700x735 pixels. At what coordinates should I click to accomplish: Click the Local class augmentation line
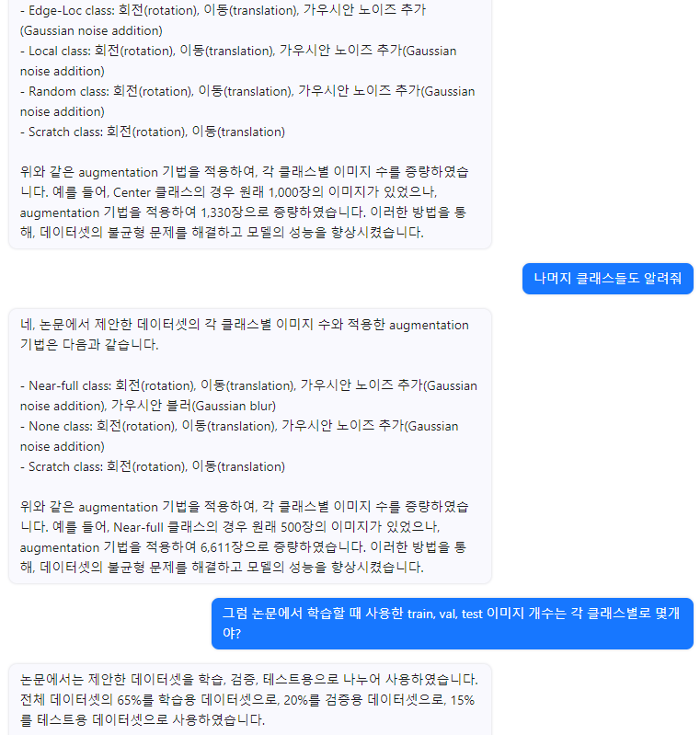[x=238, y=61]
